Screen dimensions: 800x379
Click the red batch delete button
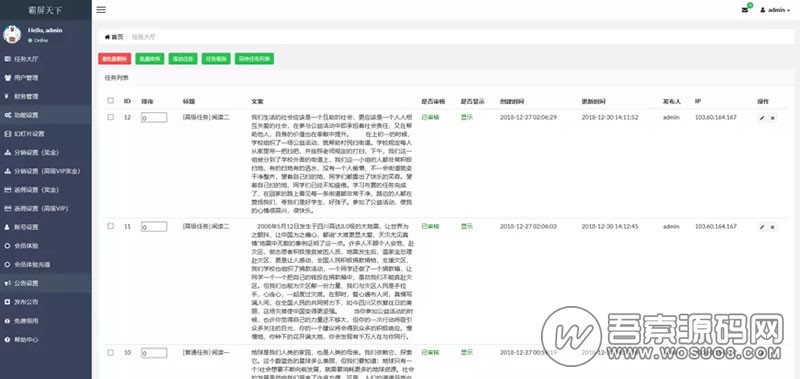click(115, 59)
